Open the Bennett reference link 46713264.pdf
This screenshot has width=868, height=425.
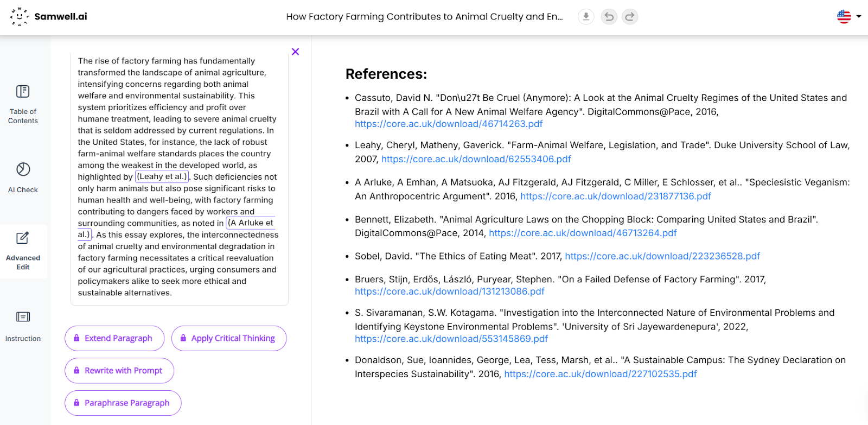pyautogui.click(x=583, y=233)
